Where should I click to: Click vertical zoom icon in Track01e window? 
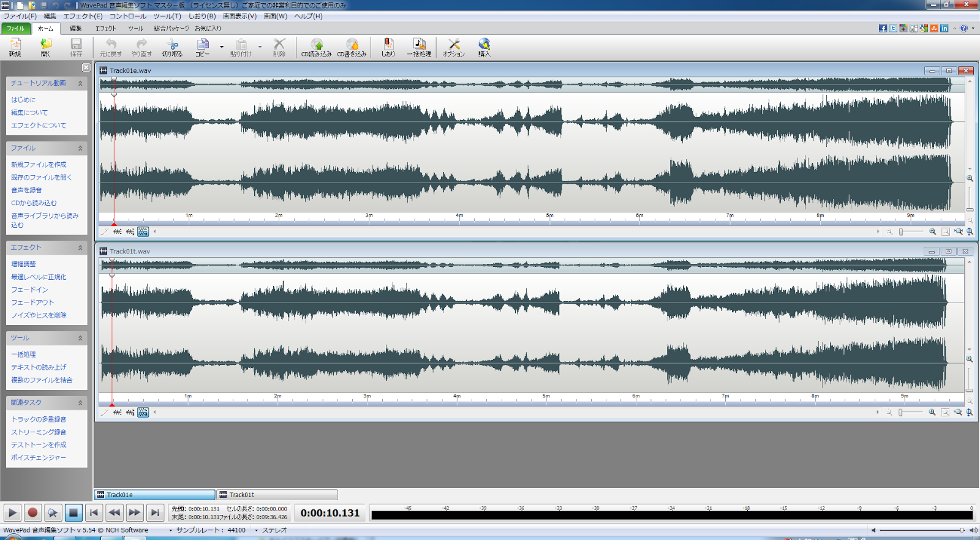click(970, 231)
